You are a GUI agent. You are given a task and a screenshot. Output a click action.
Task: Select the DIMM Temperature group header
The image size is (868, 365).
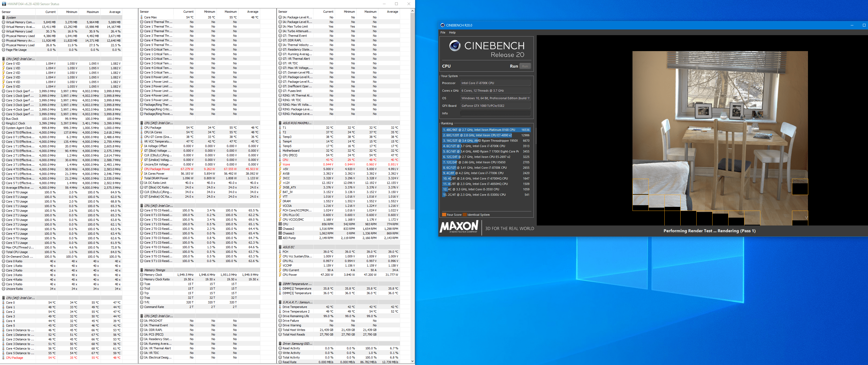click(339, 284)
